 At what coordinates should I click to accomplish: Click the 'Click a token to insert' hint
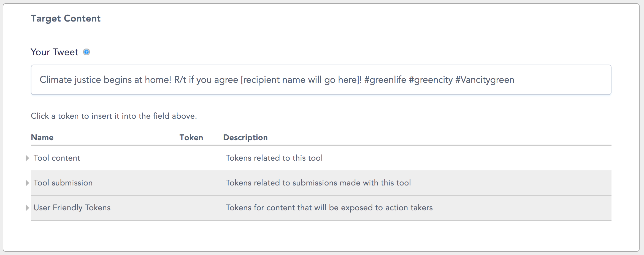click(x=114, y=116)
